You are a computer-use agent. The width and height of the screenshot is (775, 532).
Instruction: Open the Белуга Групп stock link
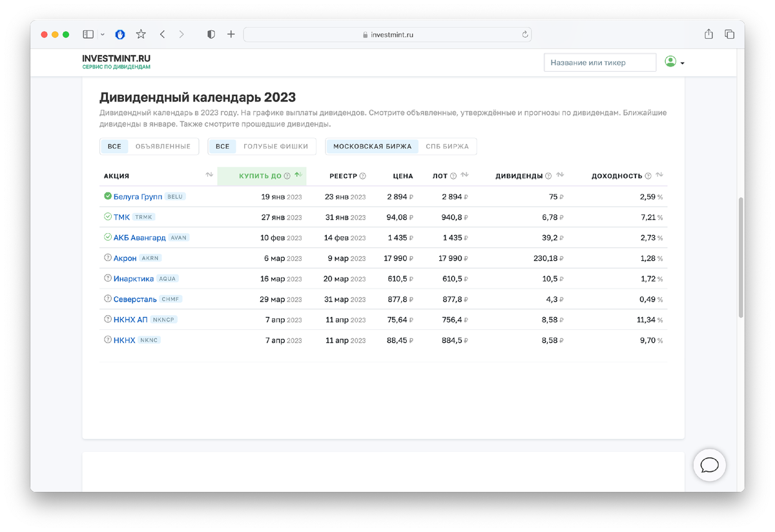[x=138, y=196]
